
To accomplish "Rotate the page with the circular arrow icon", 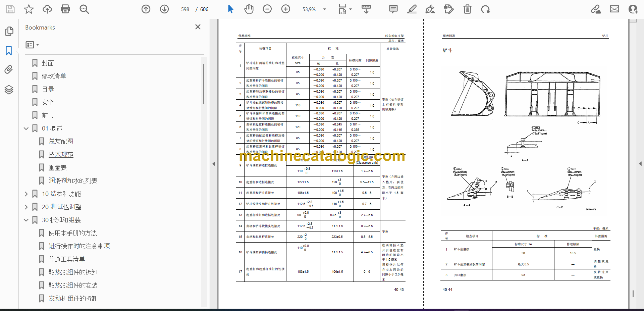I will point(486,9).
